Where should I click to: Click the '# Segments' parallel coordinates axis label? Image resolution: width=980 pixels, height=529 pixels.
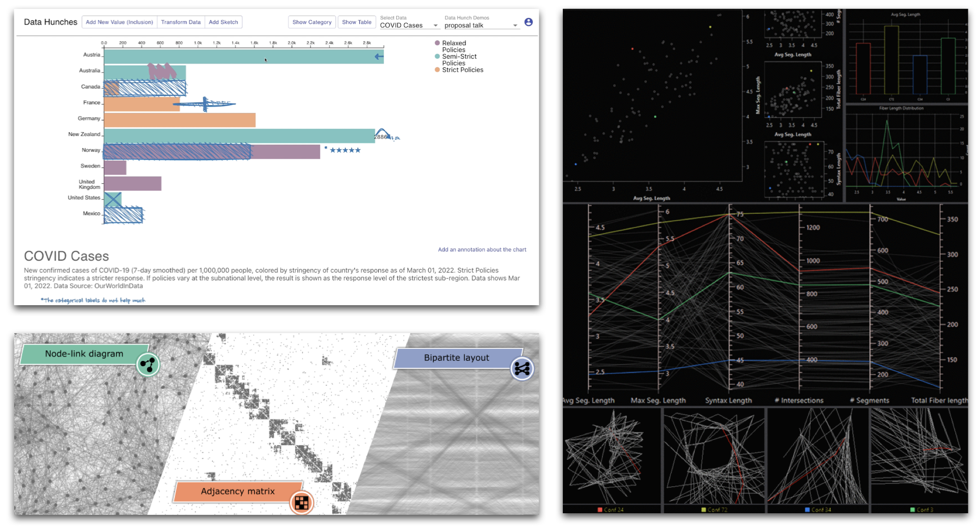[870, 400]
